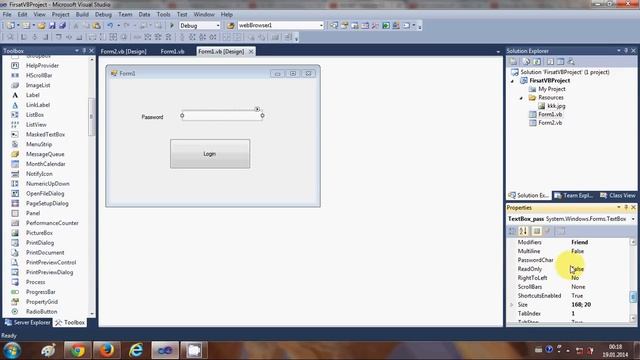
Task: Click the Properties panel scrollbar thumb
Action: tap(633, 297)
